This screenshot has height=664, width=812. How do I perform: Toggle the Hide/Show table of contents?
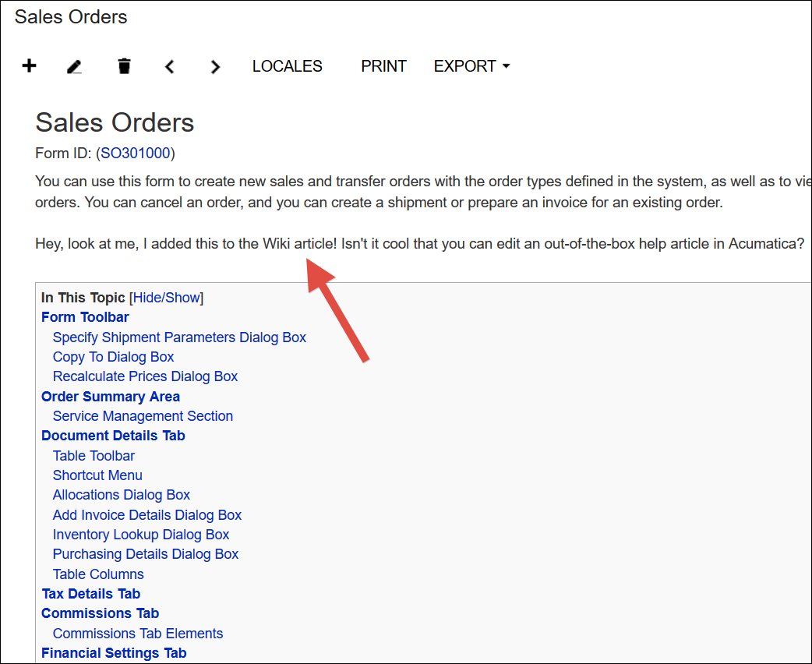(166, 298)
